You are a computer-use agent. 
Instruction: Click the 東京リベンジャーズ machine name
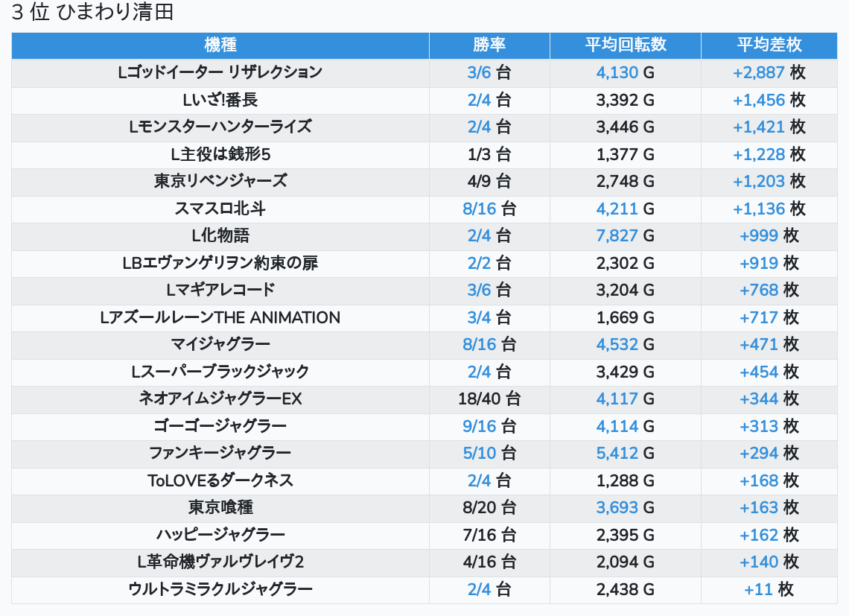tap(220, 182)
